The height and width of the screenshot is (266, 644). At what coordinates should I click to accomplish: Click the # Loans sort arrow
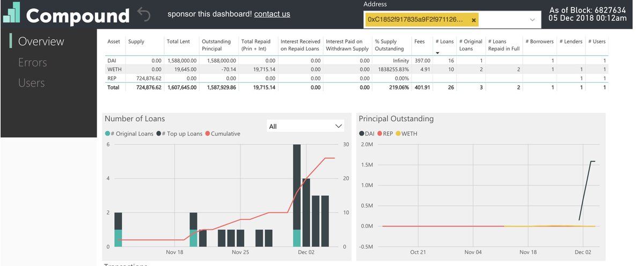pyautogui.click(x=437, y=53)
